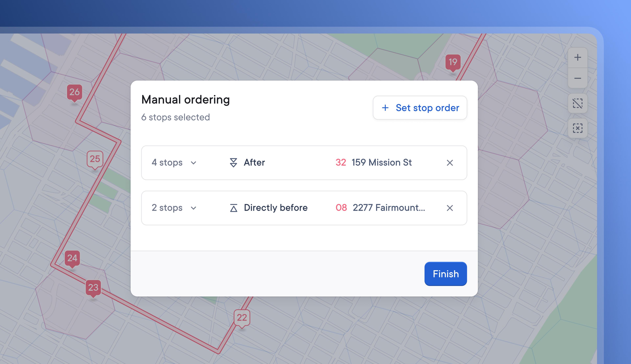Finish manual ordering

445,274
